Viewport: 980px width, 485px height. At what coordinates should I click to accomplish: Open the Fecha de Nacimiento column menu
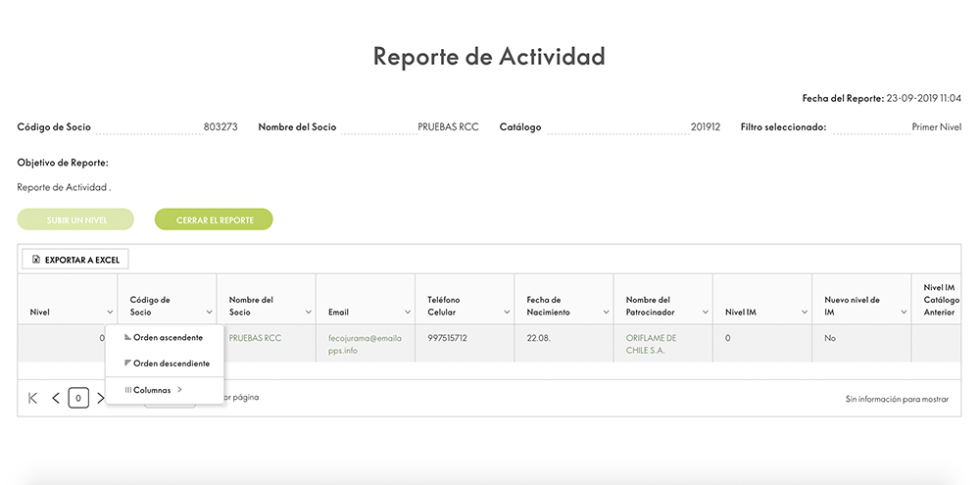click(605, 313)
